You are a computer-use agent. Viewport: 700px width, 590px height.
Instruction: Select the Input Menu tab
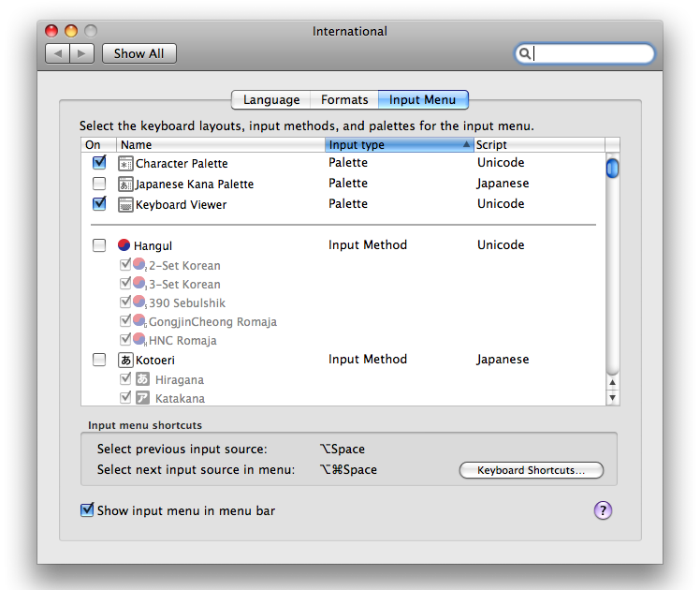pos(423,99)
